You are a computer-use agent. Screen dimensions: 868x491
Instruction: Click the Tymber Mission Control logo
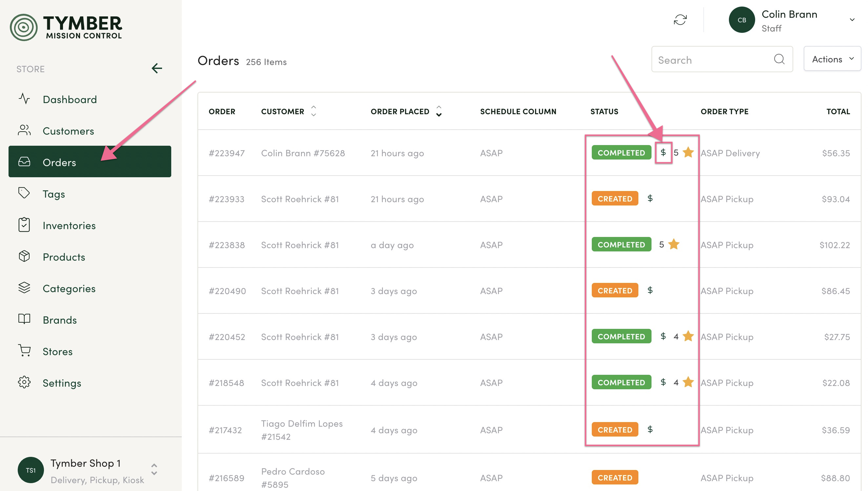66,27
